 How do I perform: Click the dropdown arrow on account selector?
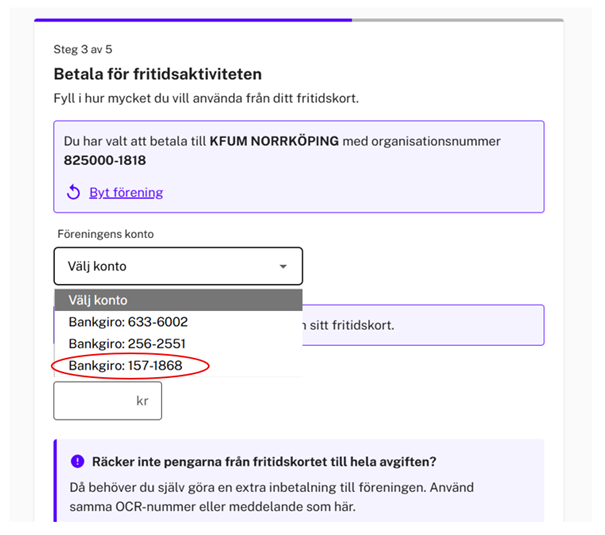click(x=283, y=267)
